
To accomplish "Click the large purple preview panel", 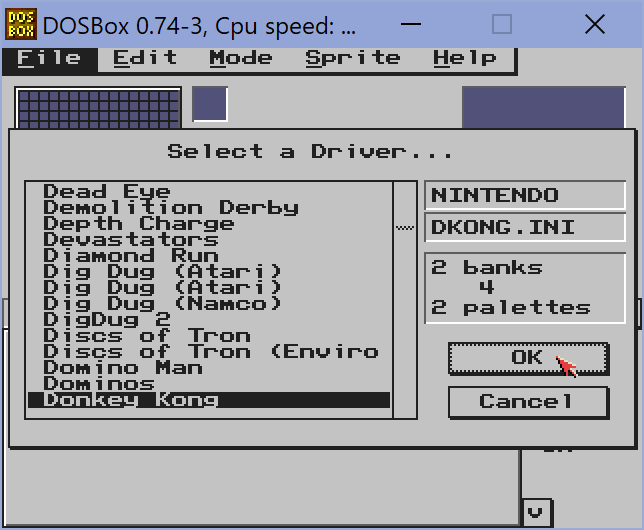I will click(x=544, y=108).
